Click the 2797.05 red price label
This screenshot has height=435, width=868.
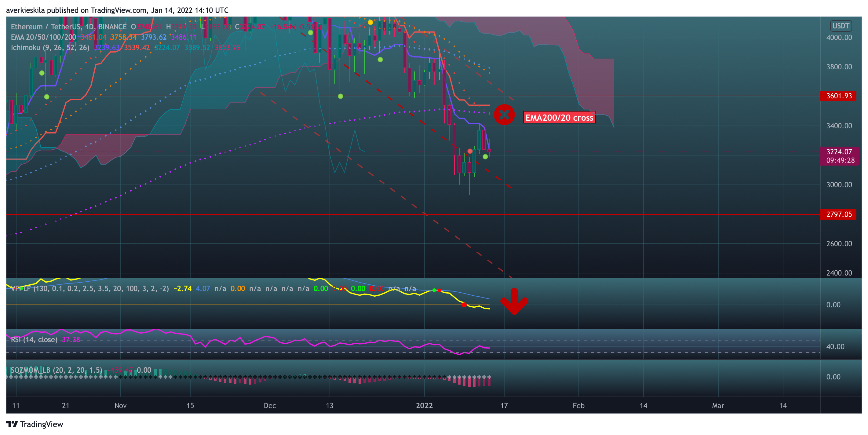(x=838, y=214)
